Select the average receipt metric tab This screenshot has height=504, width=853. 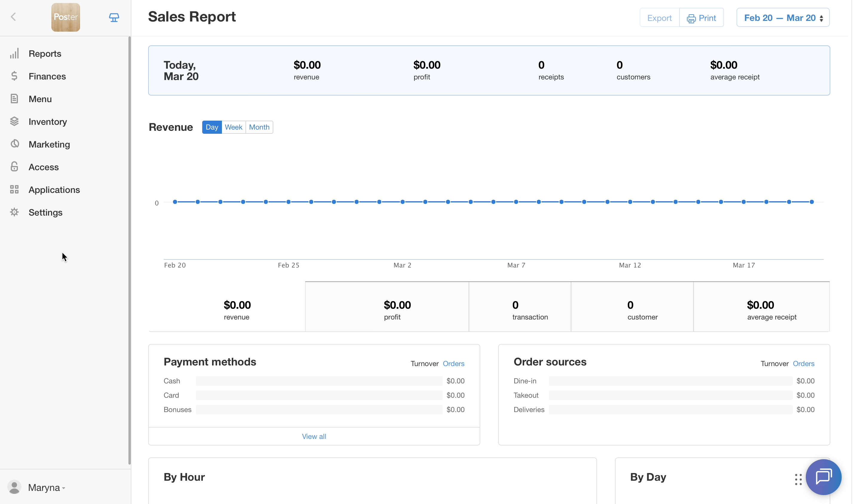(761, 307)
